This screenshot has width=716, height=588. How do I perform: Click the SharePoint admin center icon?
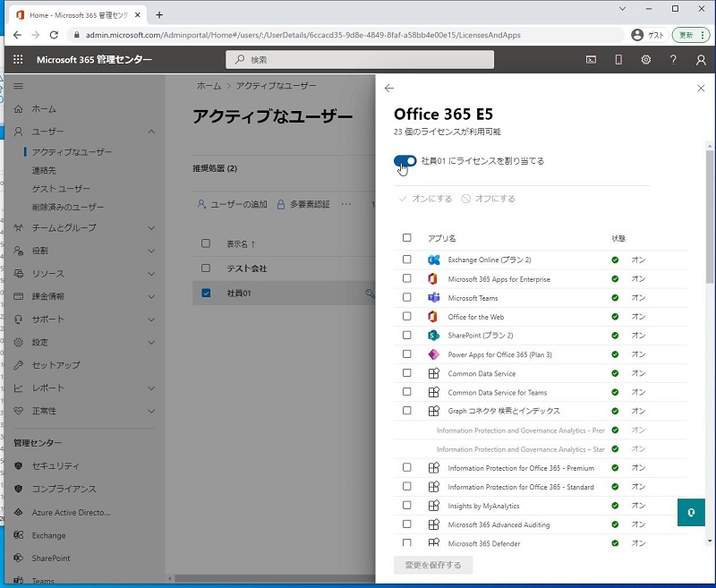18,558
